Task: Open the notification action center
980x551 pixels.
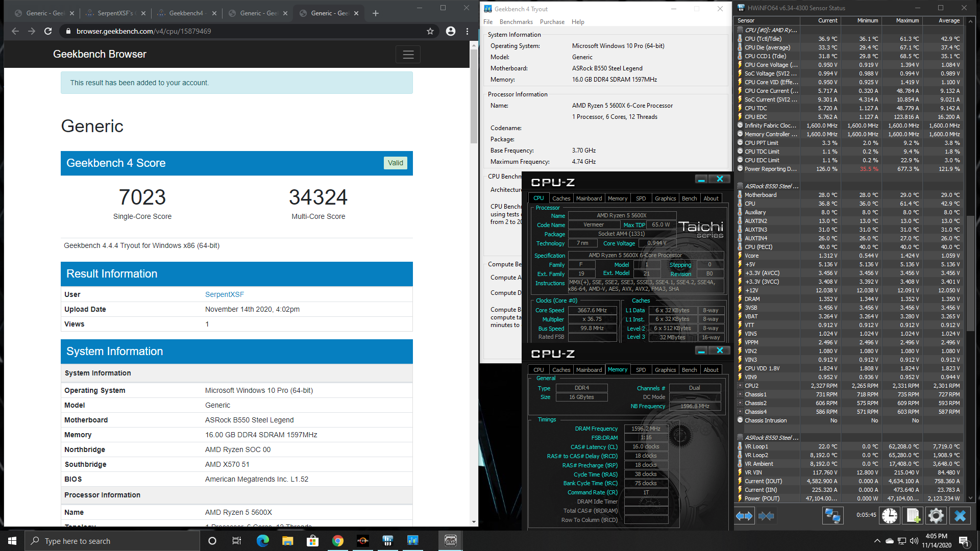Action: pyautogui.click(x=964, y=541)
